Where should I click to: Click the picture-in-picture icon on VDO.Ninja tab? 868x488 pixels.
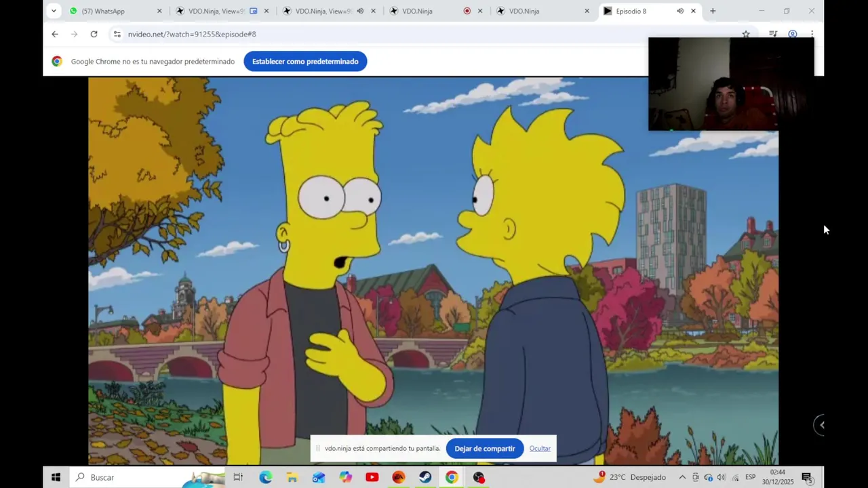pos(254,11)
